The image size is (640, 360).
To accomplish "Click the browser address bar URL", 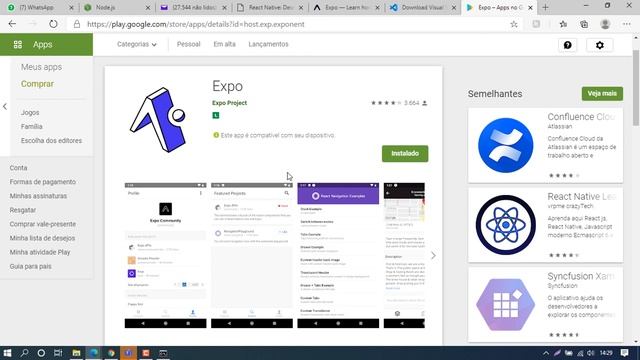I will pyautogui.click(x=196, y=24).
